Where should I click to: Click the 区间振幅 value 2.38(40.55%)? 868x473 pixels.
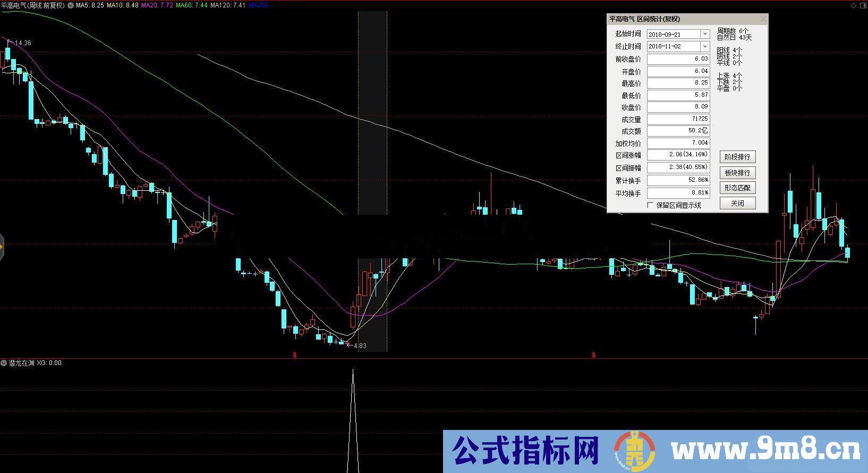pos(678,167)
